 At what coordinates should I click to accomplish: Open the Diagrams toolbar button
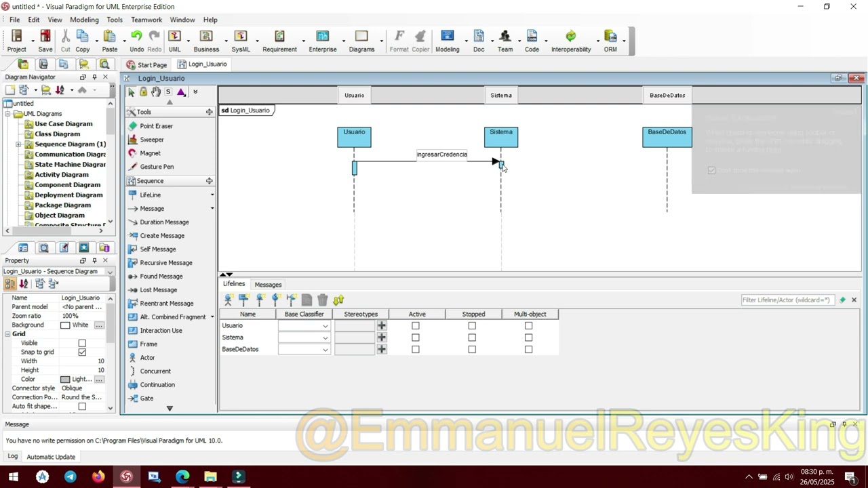click(x=361, y=41)
